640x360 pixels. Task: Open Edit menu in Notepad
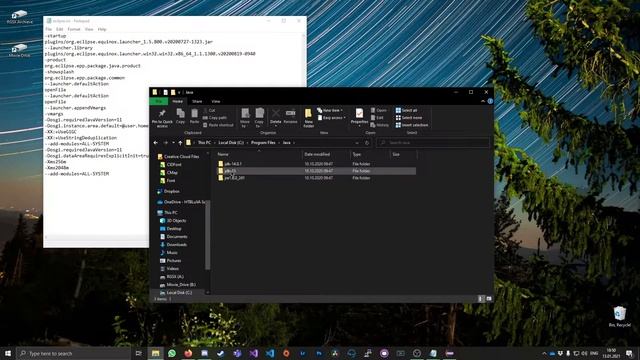click(x=60, y=29)
